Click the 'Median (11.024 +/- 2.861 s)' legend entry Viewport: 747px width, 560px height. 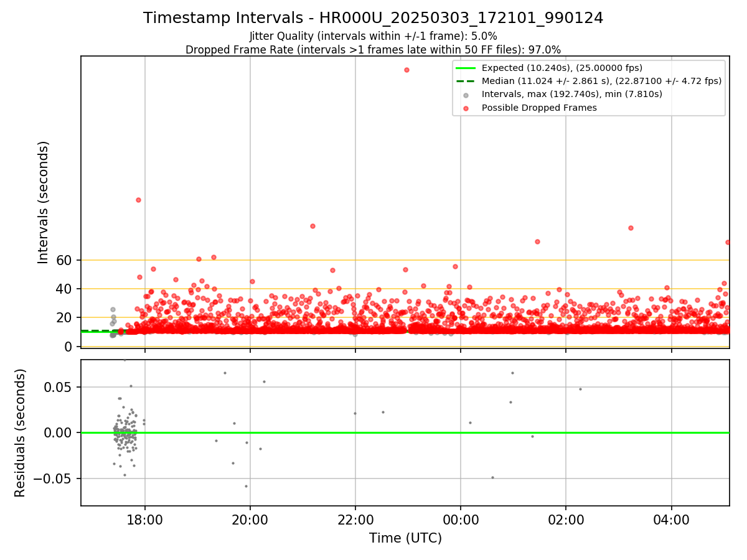[x=602, y=81]
